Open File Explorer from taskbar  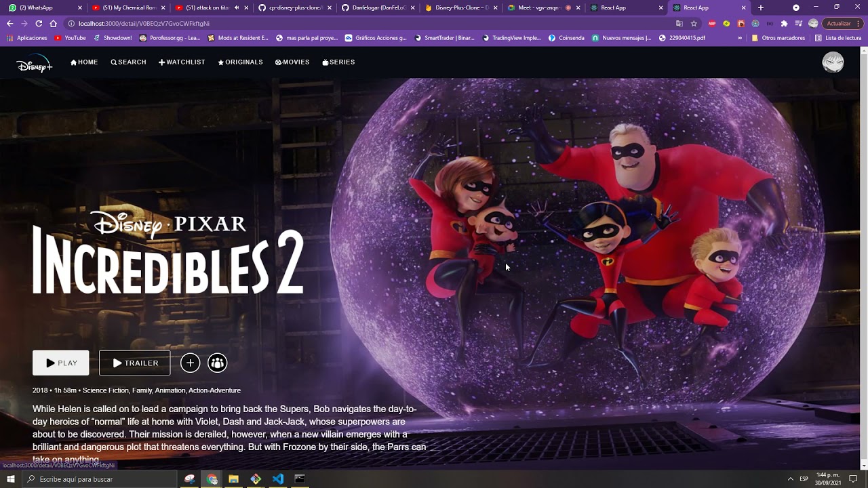pyautogui.click(x=234, y=479)
